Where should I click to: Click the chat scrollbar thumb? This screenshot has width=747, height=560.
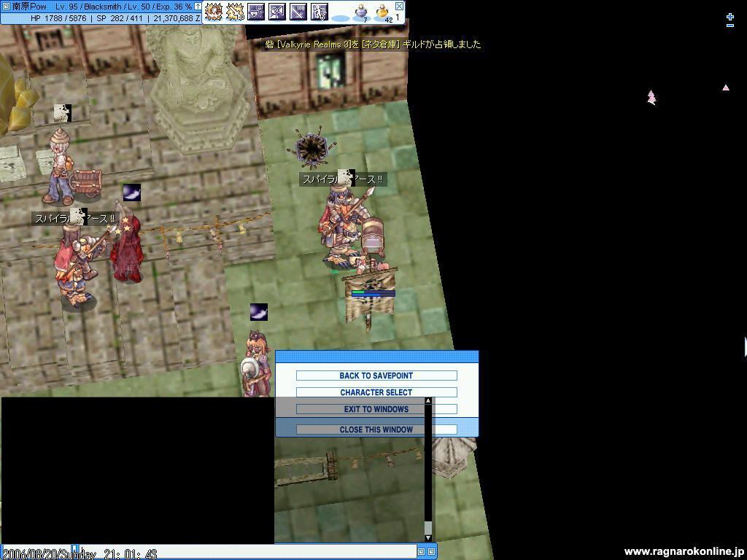point(427,528)
